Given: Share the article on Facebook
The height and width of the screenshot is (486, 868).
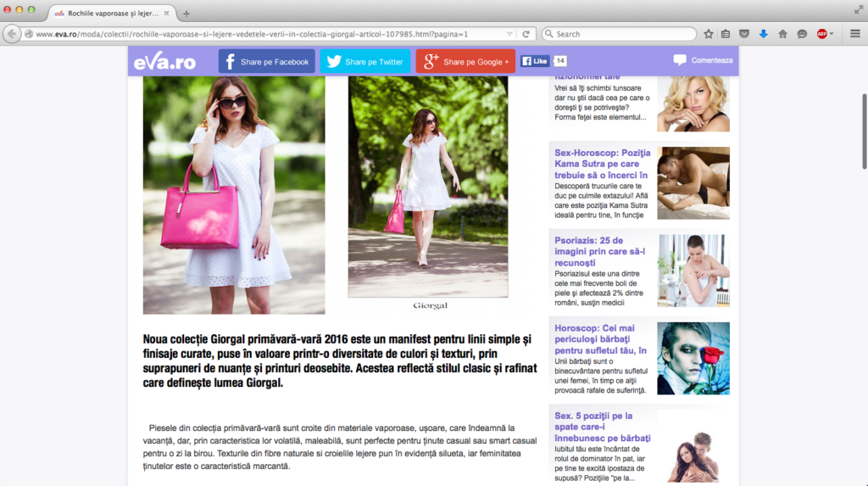Looking at the screenshot, I should tap(266, 61).
